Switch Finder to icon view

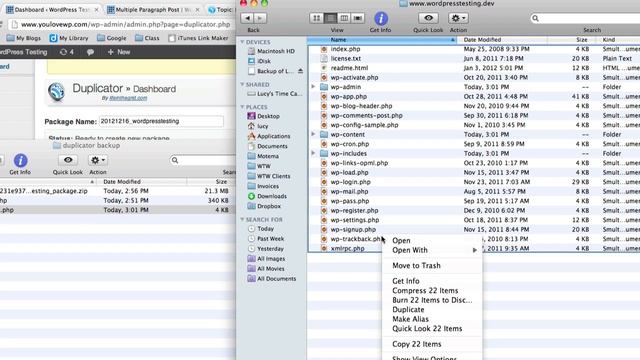coord(316,18)
